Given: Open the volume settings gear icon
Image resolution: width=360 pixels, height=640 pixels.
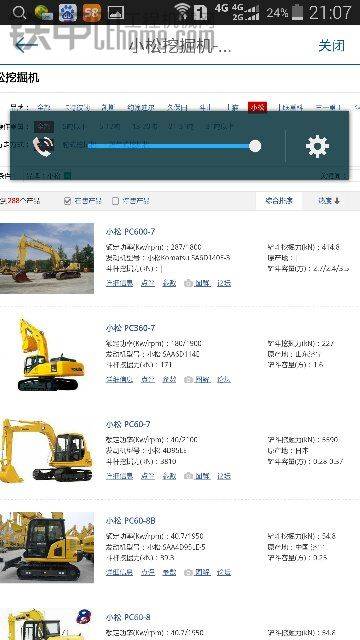Looking at the screenshot, I should (x=317, y=146).
